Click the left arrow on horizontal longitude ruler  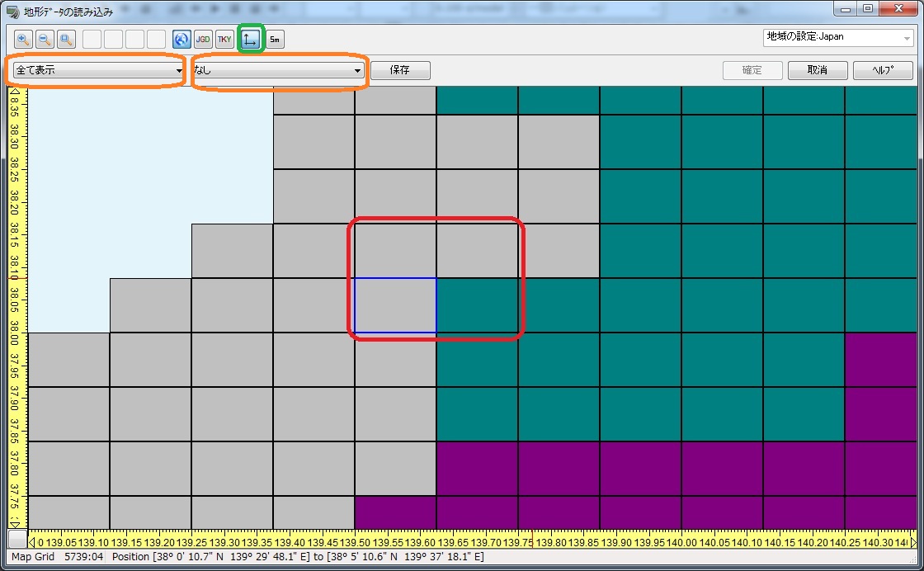[32, 542]
